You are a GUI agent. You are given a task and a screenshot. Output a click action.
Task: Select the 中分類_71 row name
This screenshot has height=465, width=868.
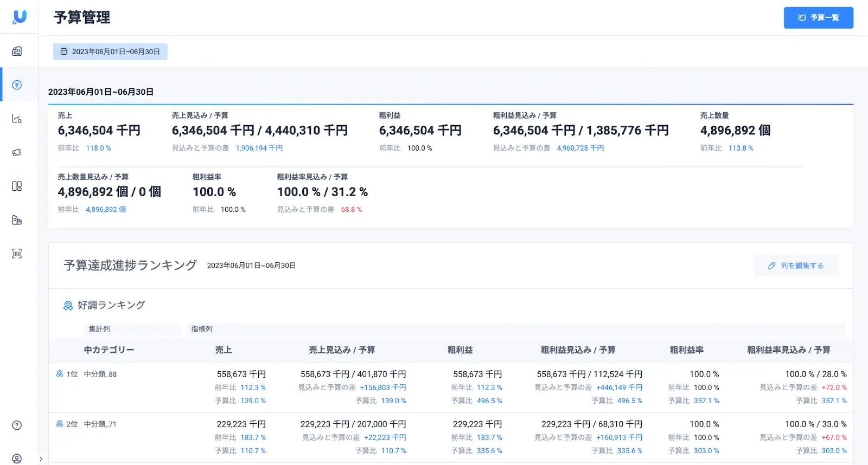[x=100, y=424]
